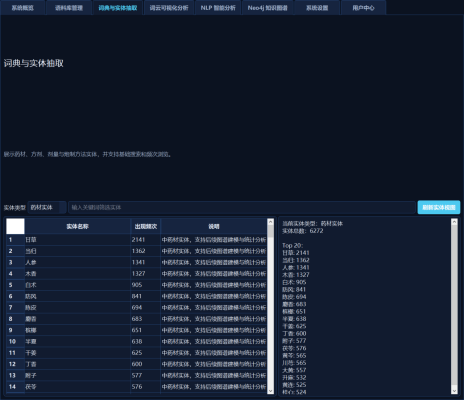Click the 说明 description cell in row 13

tap(214, 376)
